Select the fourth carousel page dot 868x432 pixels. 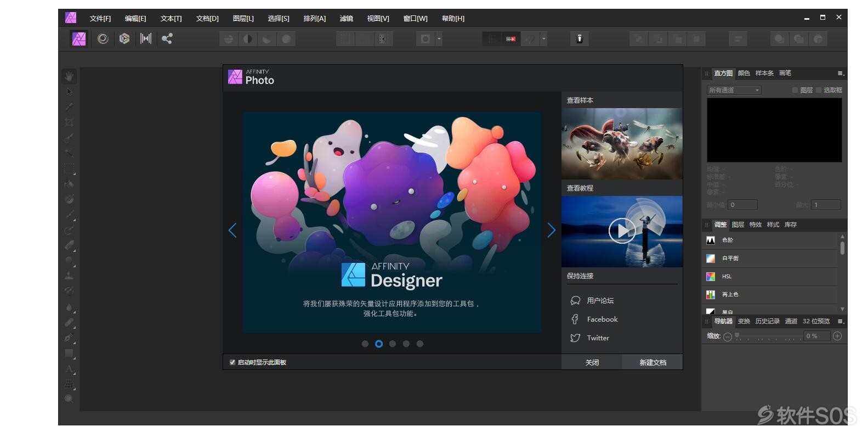pos(406,344)
